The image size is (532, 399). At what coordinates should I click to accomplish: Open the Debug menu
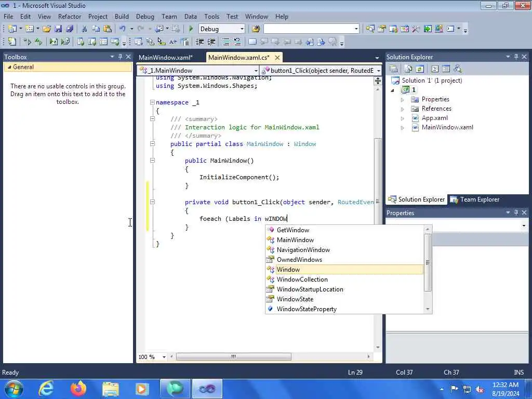145,16
